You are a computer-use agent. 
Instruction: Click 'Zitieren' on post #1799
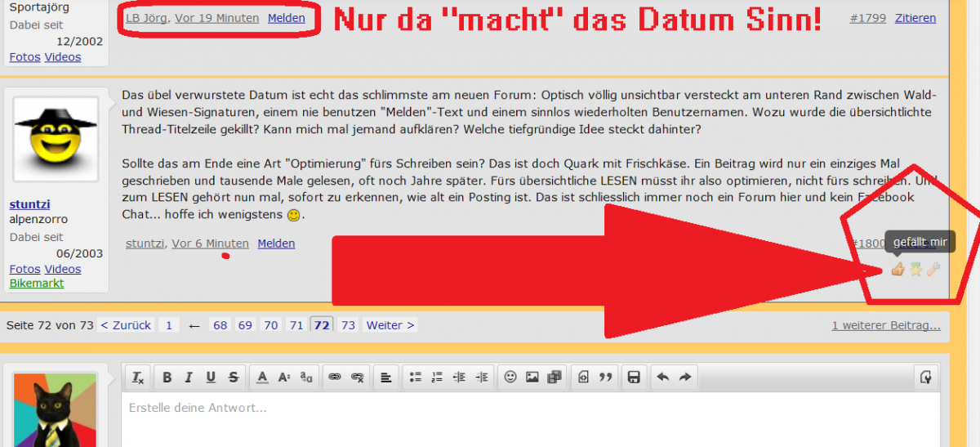[915, 18]
